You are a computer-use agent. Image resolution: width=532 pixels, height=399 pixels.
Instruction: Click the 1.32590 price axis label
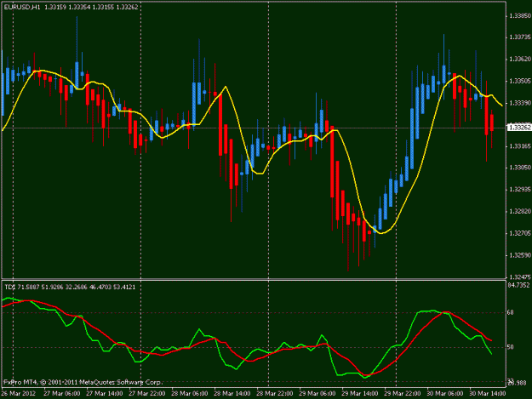click(x=520, y=255)
